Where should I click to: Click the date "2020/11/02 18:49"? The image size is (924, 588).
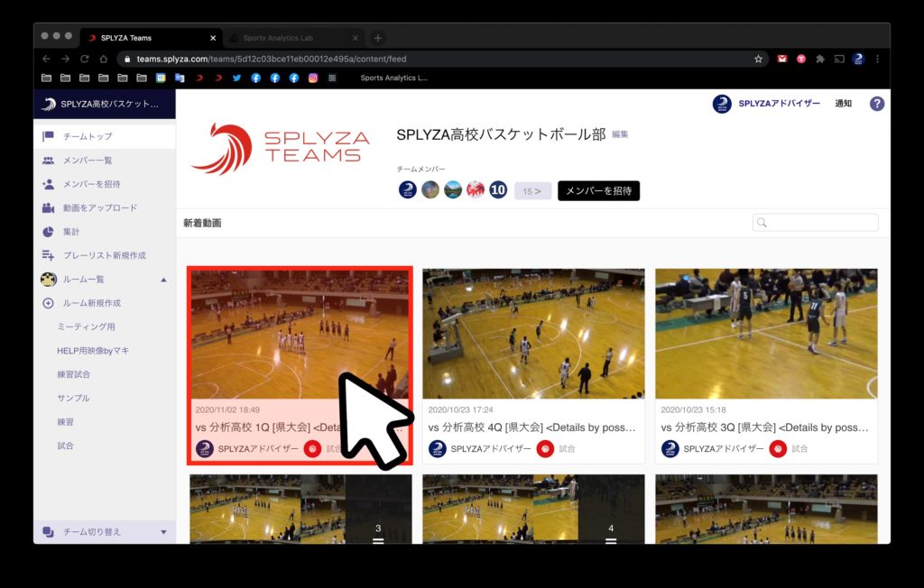(x=227, y=409)
